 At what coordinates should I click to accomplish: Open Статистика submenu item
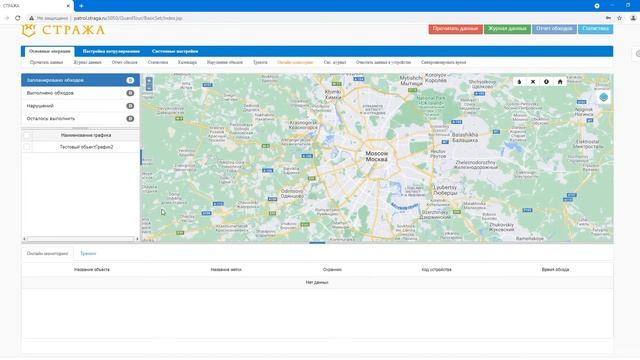pyautogui.click(x=158, y=62)
